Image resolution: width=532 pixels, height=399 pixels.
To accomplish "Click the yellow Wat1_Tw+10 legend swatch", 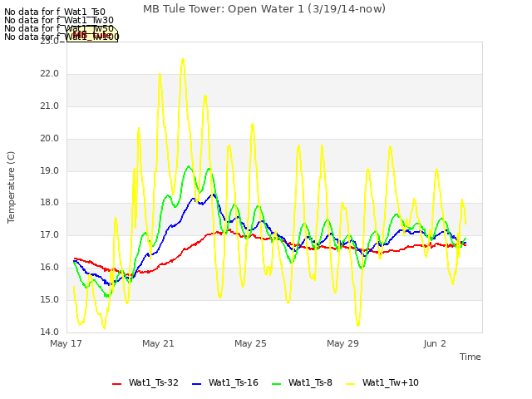I will click(350, 384).
